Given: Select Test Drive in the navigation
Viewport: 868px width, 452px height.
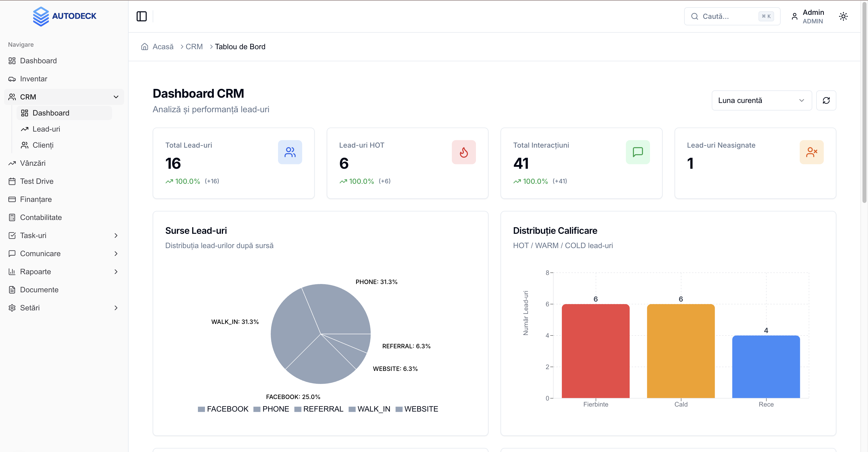Looking at the screenshot, I should click(x=37, y=181).
